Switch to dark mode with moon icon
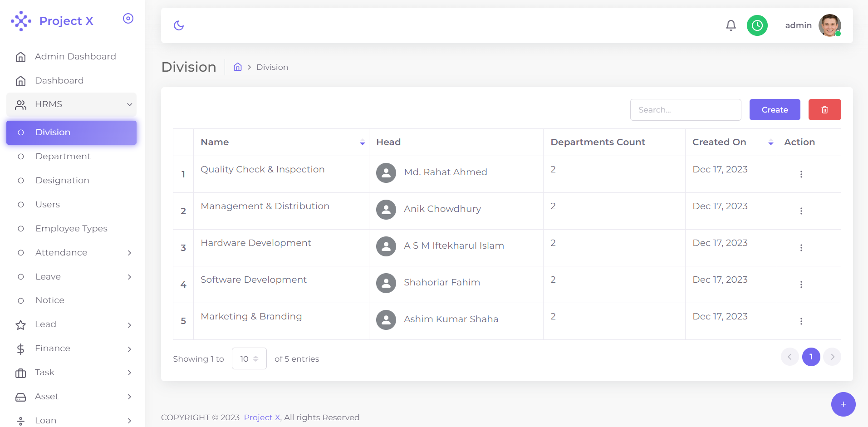 tap(179, 25)
